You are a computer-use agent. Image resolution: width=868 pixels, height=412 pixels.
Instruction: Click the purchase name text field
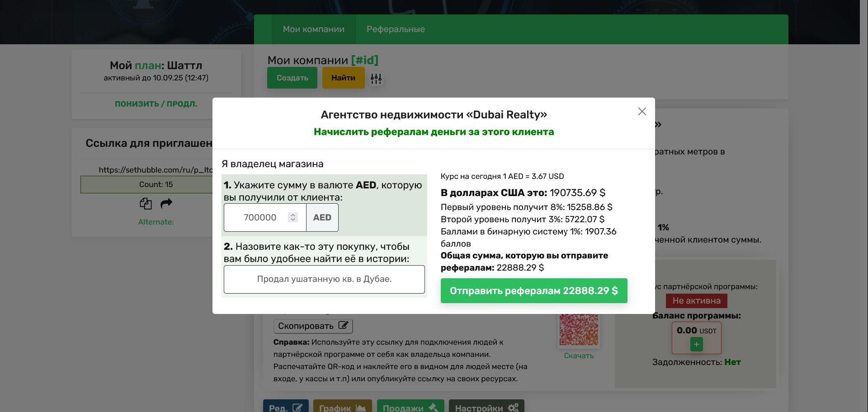(x=324, y=279)
